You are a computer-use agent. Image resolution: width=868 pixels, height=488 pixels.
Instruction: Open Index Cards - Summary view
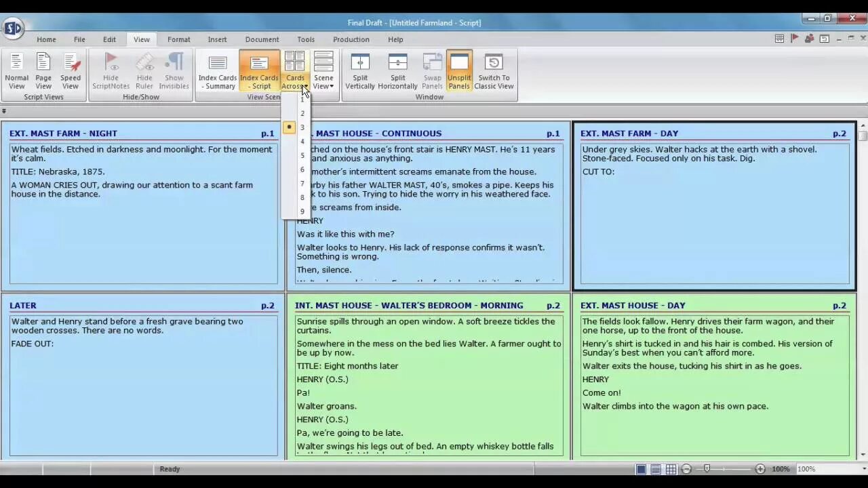(217, 71)
